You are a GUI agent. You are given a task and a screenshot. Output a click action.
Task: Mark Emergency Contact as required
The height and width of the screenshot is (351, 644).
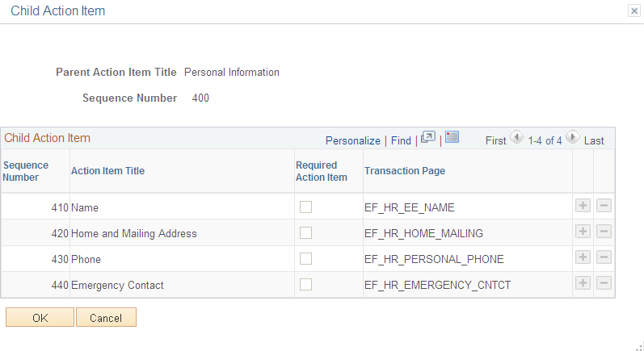click(305, 285)
